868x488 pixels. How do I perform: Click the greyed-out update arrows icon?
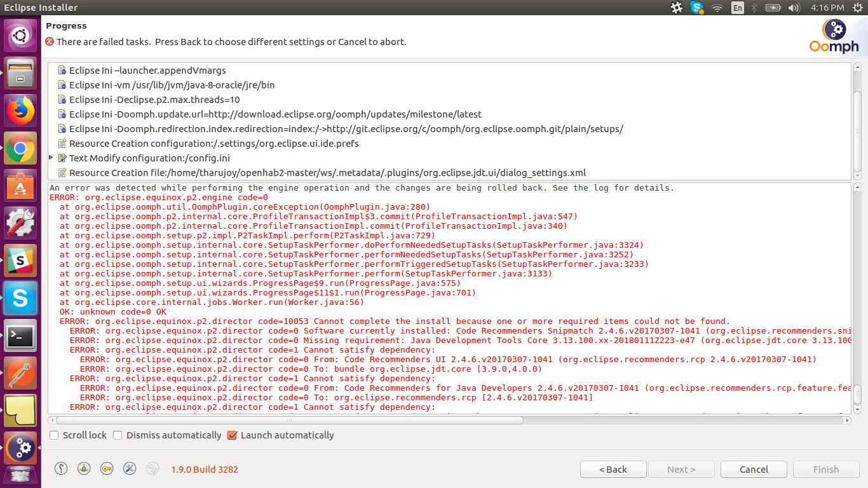click(153, 469)
